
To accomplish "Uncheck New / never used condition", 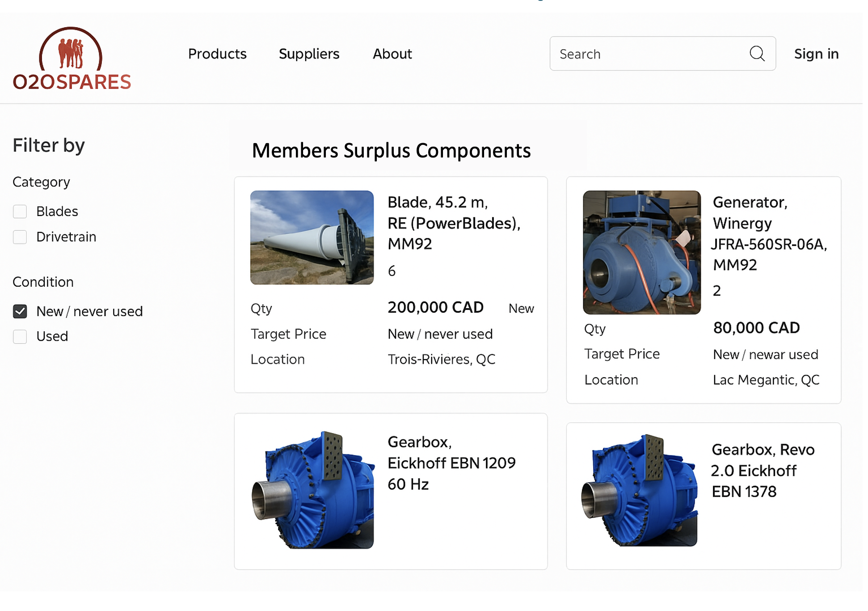I will tap(20, 311).
